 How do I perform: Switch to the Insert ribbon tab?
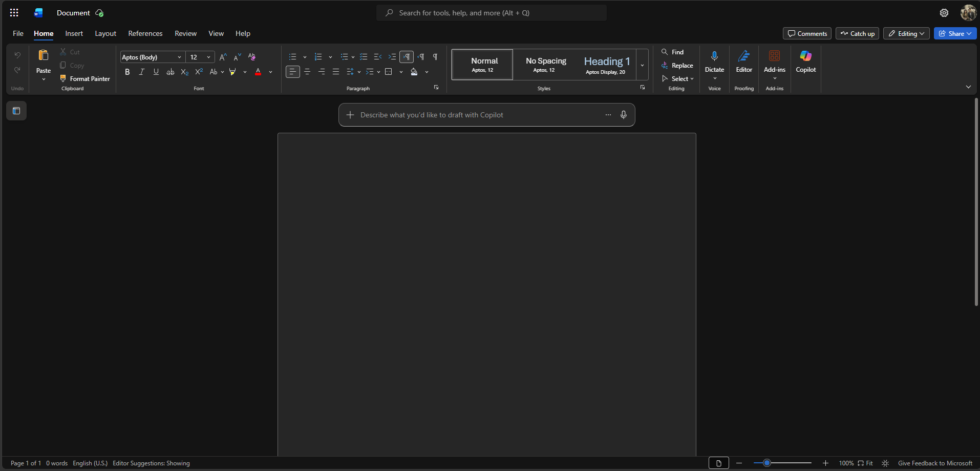tap(74, 33)
